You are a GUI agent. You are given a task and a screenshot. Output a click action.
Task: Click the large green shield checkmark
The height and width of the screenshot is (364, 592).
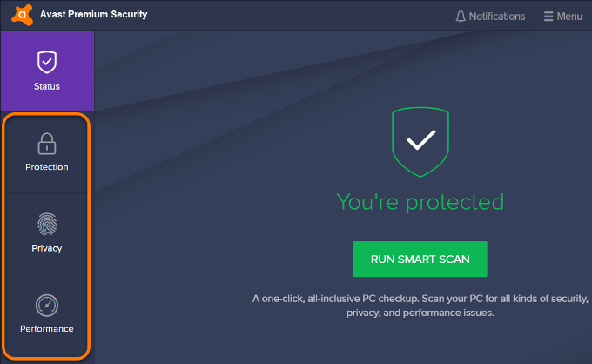coord(420,142)
